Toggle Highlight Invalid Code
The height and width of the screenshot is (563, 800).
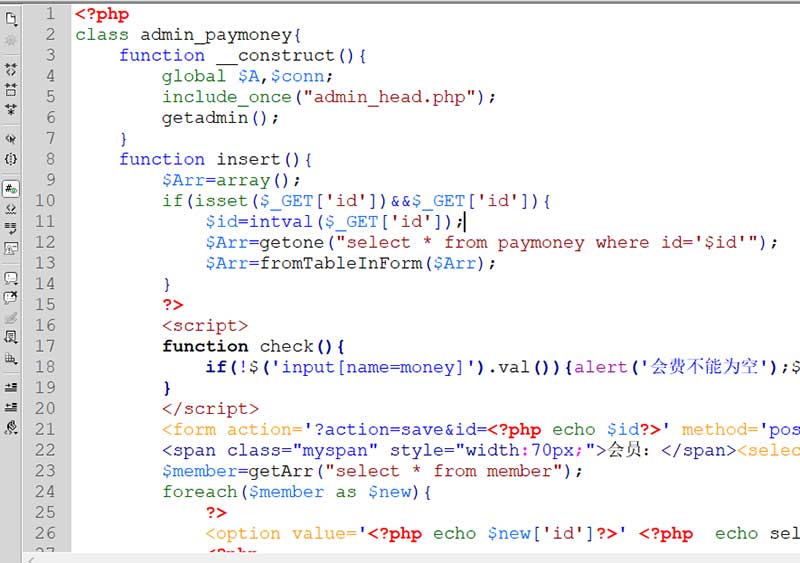click(11, 208)
